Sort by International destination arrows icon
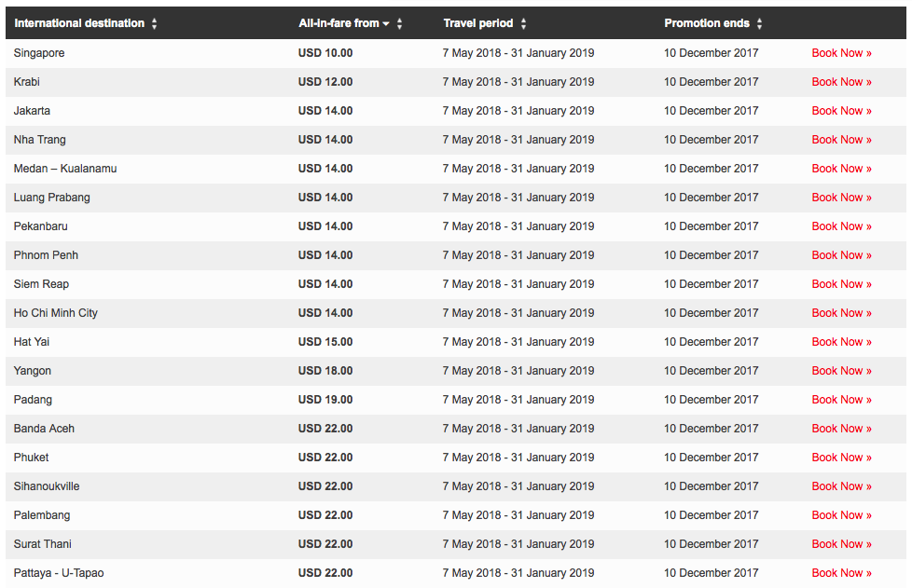 [154, 24]
